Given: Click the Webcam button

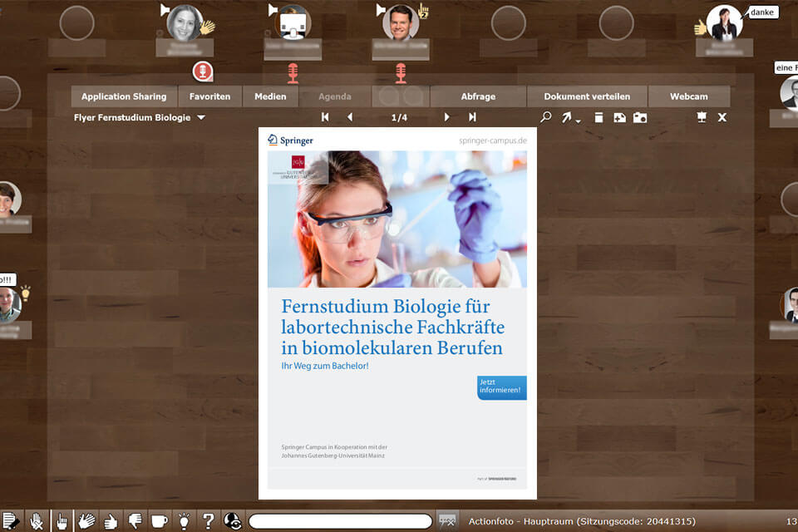Looking at the screenshot, I should point(689,96).
